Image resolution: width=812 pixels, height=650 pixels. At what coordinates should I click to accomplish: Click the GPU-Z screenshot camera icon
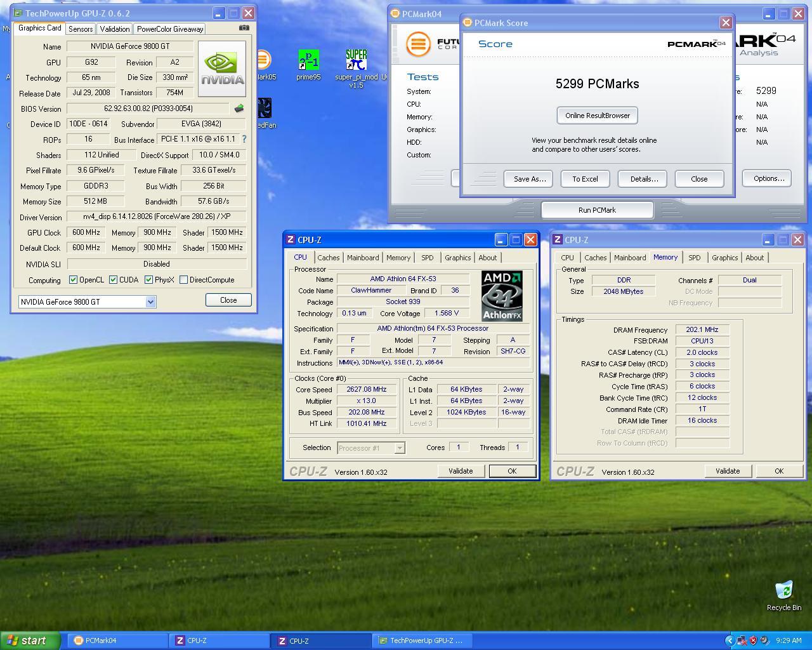(x=244, y=28)
